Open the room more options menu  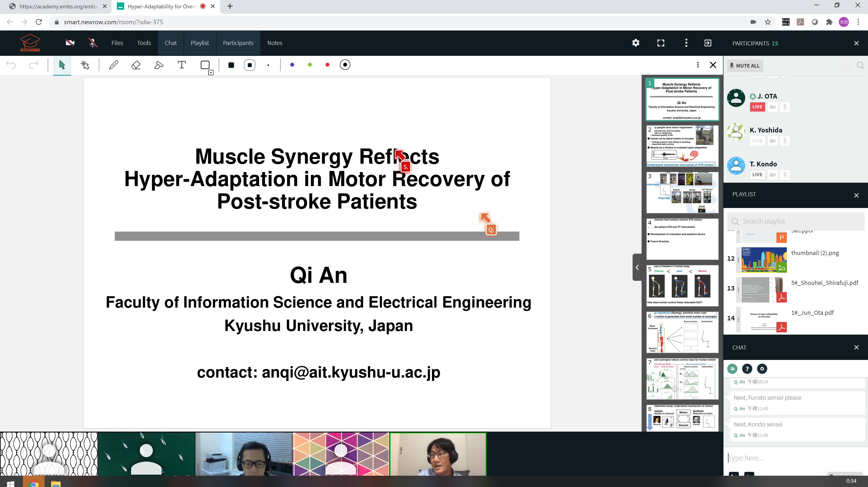[x=686, y=43]
